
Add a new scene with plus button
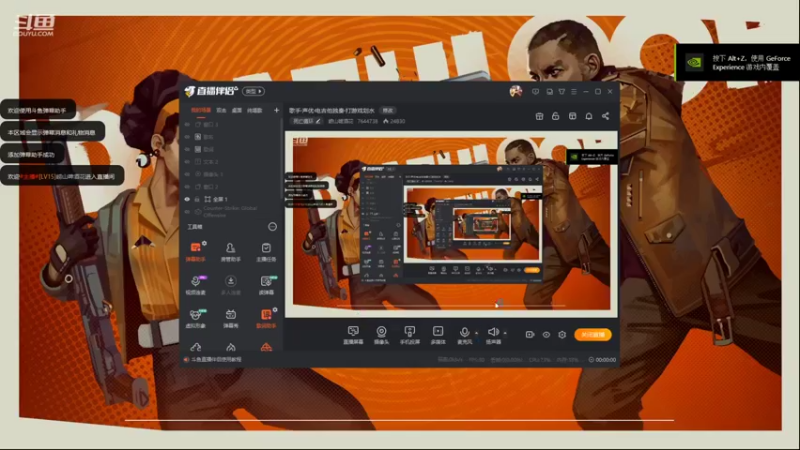point(276,110)
